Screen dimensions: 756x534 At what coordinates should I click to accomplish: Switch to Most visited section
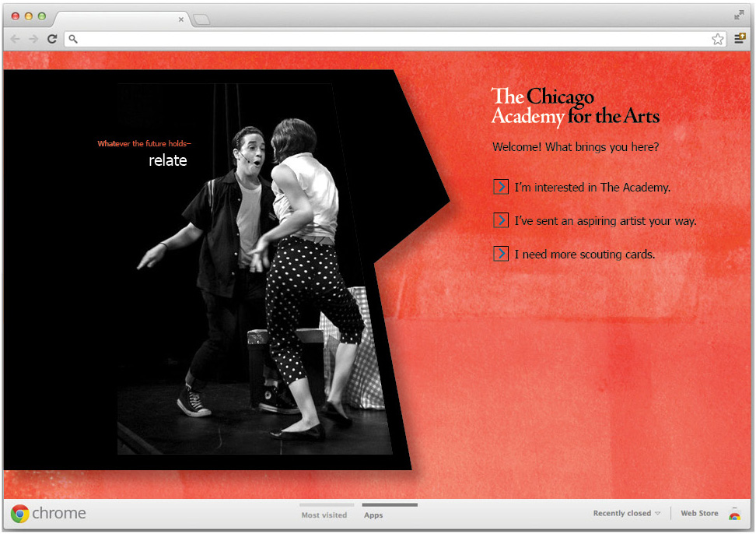(324, 515)
